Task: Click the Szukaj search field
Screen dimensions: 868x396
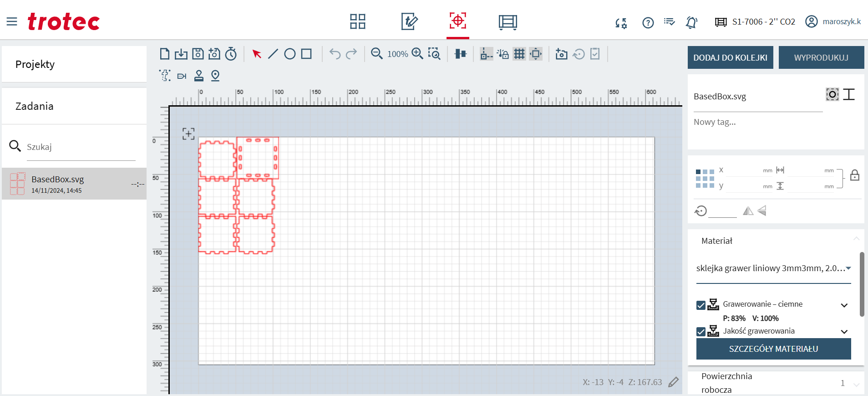Action: [81, 147]
